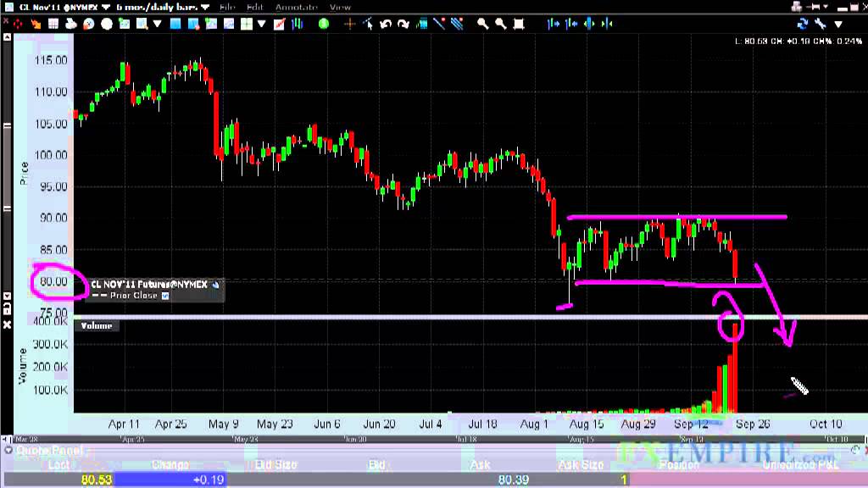Image resolution: width=868 pixels, height=488 pixels.
Task: Click the compress time axis icon
Action: click(607, 24)
